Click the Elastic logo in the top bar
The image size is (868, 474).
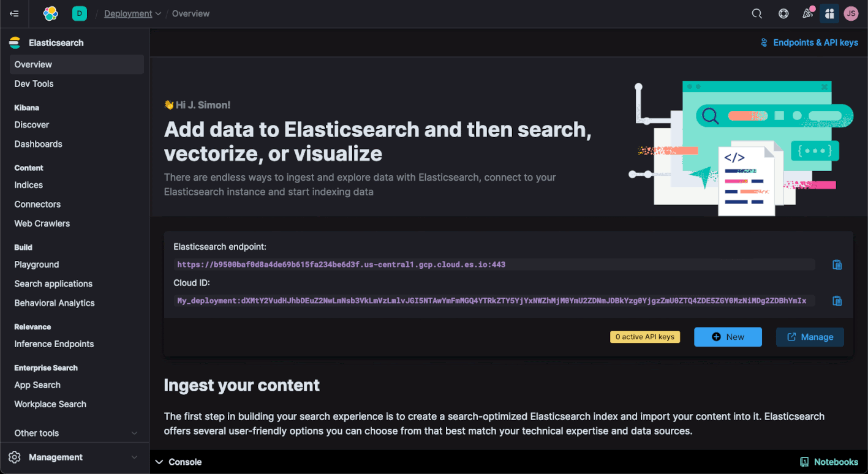tap(50, 13)
